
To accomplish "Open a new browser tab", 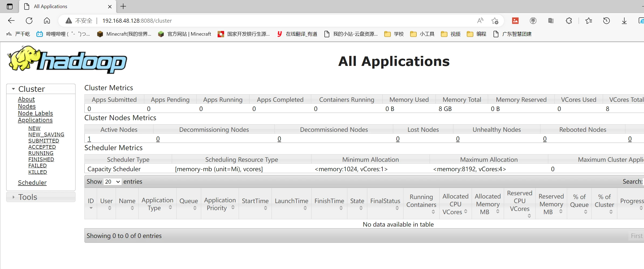I will click(123, 6).
